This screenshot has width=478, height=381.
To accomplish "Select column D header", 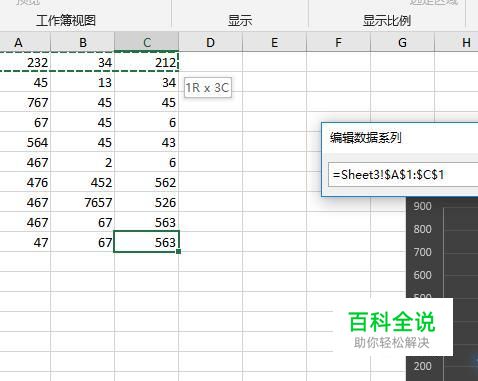I will pyautogui.click(x=210, y=42).
